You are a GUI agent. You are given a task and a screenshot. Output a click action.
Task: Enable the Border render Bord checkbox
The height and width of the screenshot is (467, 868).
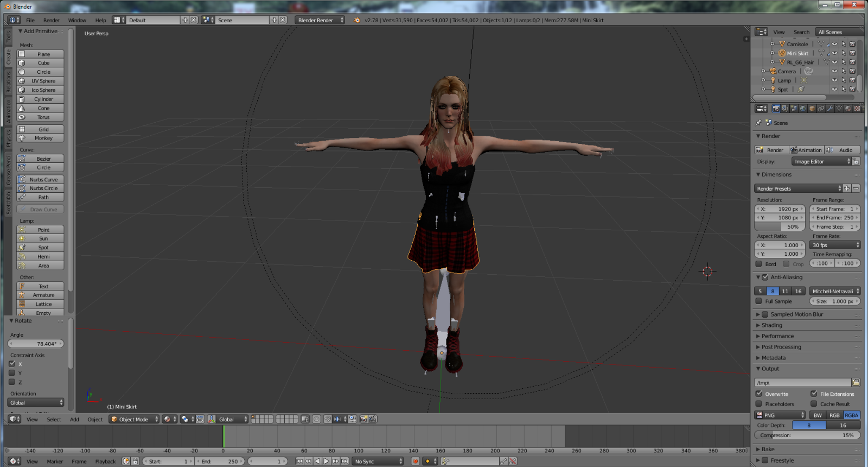pos(759,264)
